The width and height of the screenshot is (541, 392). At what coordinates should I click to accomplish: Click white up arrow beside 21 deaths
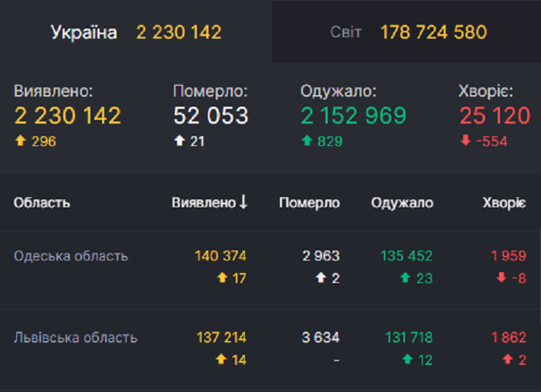coord(179,141)
